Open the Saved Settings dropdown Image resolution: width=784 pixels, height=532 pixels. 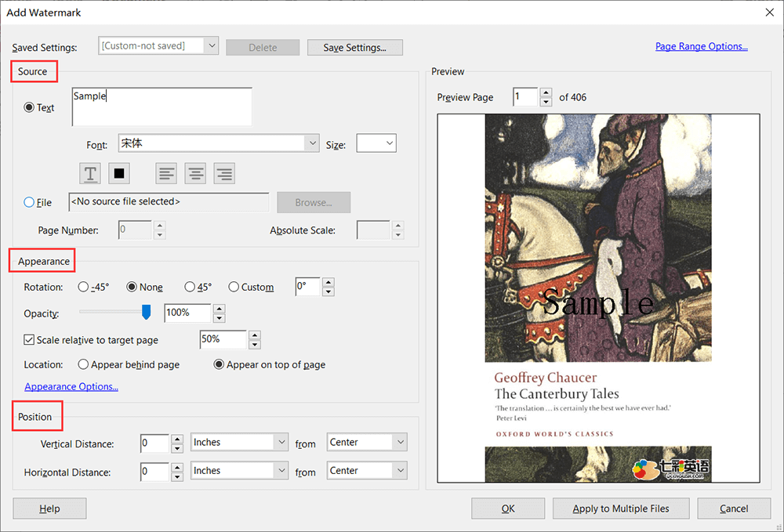click(211, 46)
